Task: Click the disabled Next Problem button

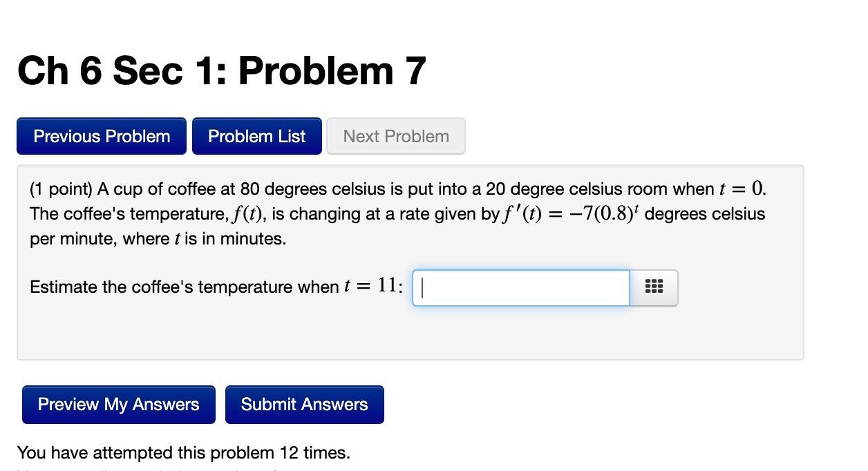Action: 395,136
